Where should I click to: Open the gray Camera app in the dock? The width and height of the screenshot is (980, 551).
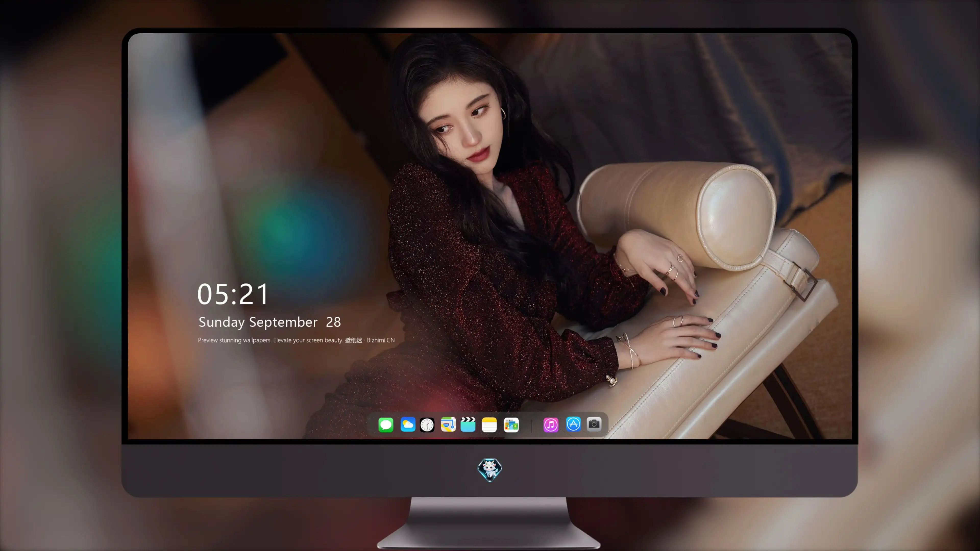594,424
